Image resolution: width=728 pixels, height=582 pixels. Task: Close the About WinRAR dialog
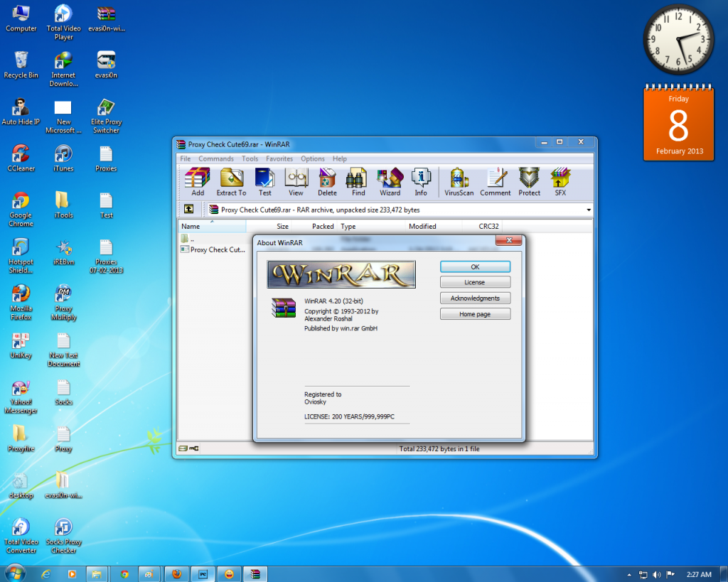509,240
